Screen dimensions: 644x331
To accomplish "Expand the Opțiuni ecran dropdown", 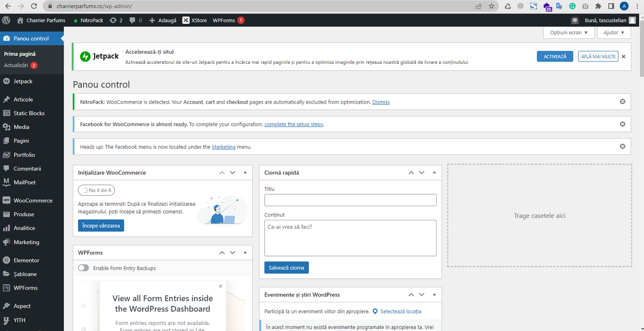I will coord(569,32).
